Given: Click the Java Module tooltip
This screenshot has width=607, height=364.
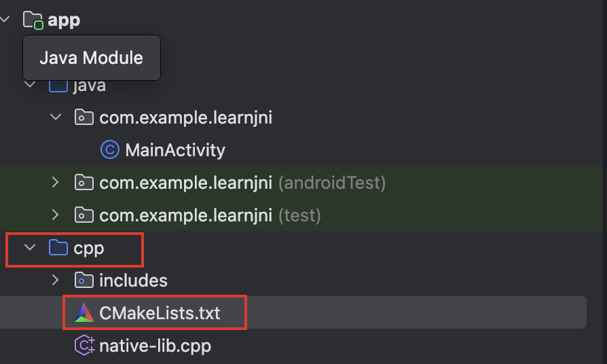Looking at the screenshot, I should (x=92, y=58).
